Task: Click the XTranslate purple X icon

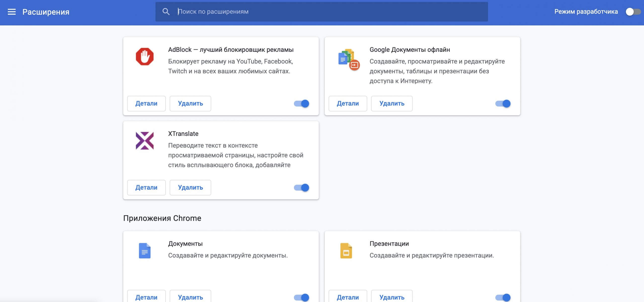Action: point(145,141)
